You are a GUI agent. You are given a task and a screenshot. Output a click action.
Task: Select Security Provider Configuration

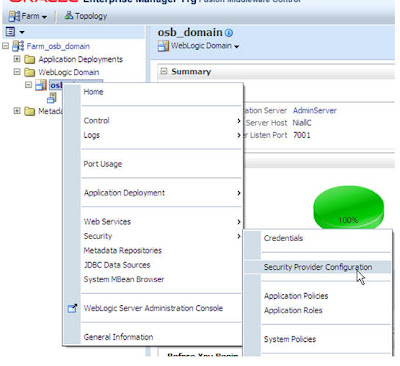click(317, 267)
